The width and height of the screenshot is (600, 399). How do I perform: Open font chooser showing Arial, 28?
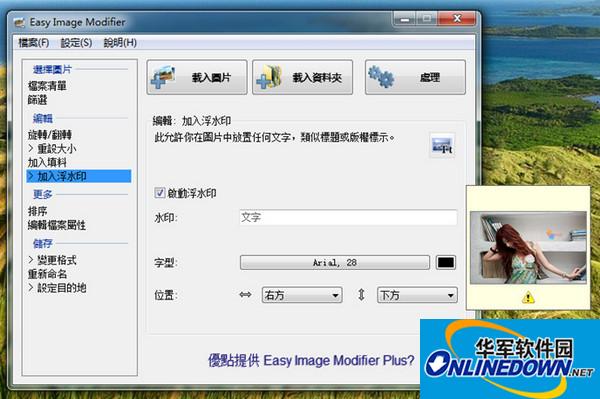coord(335,263)
